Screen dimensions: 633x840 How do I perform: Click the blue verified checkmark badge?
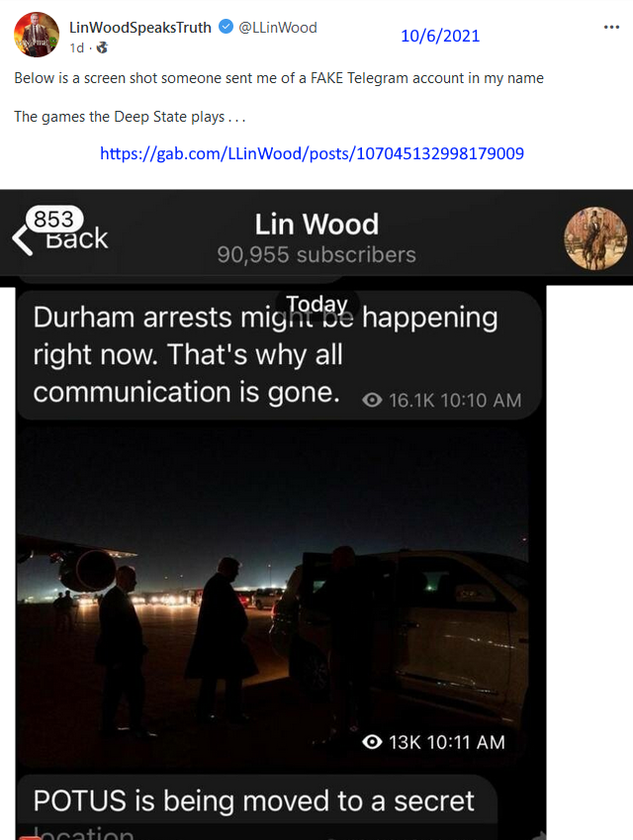[226, 27]
